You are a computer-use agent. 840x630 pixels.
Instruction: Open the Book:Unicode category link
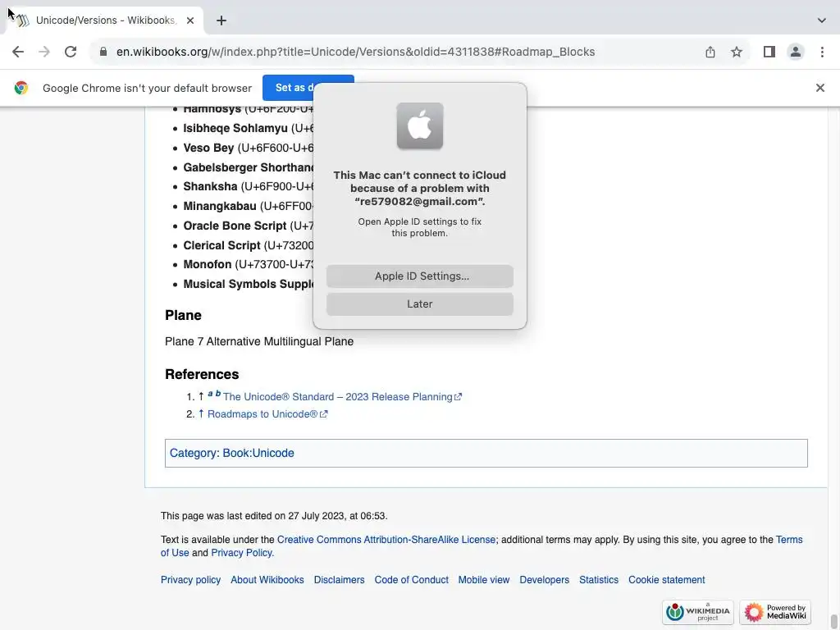[x=258, y=453]
